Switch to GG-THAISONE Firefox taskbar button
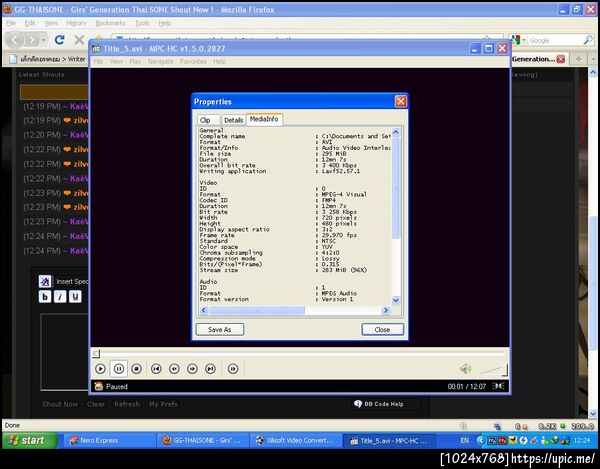The image size is (600, 469). click(202, 441)
